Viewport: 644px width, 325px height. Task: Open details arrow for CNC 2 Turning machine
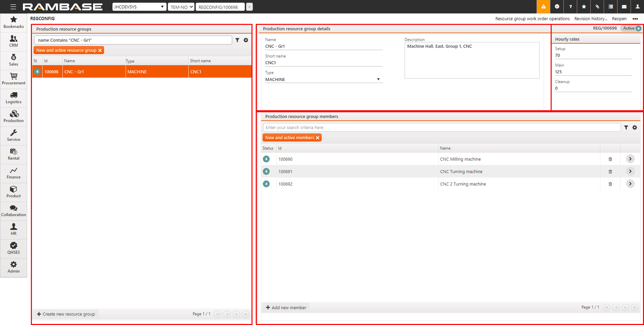[630, 184]
